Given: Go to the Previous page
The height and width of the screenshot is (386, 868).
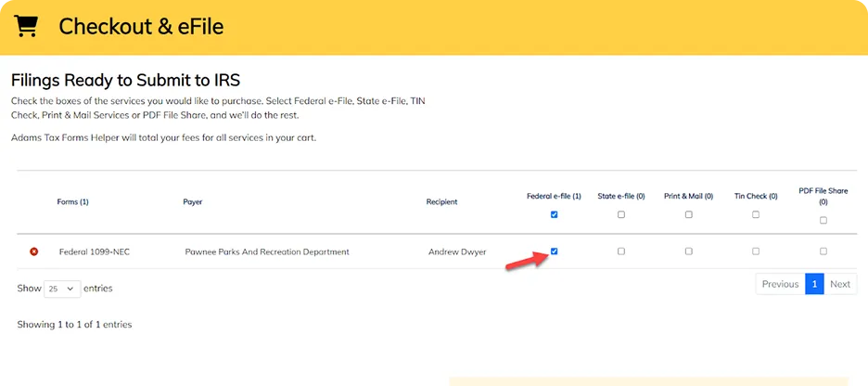Looking at the screenshot, I should (780, 284).
